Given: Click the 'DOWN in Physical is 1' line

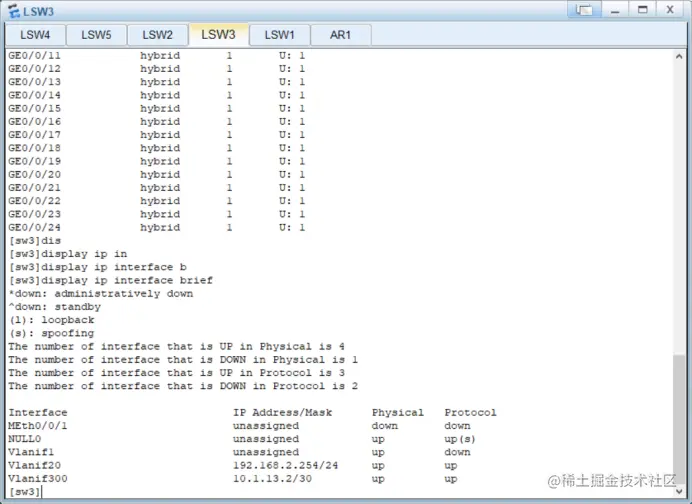Looking at the screenshot, I should tap(183, 360).
